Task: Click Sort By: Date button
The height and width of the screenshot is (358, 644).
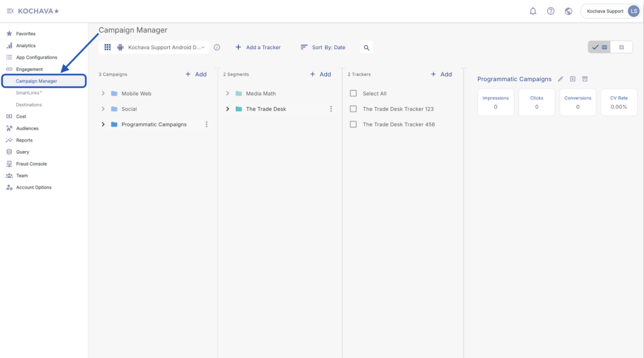Action: pyautogui.click(x=323, y=47)
